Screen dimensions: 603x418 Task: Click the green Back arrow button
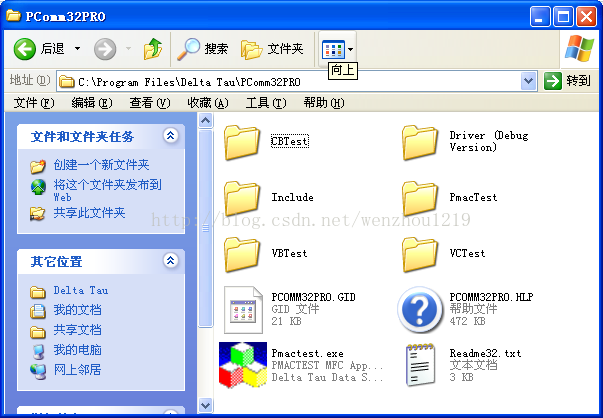[x=25, y=49]
